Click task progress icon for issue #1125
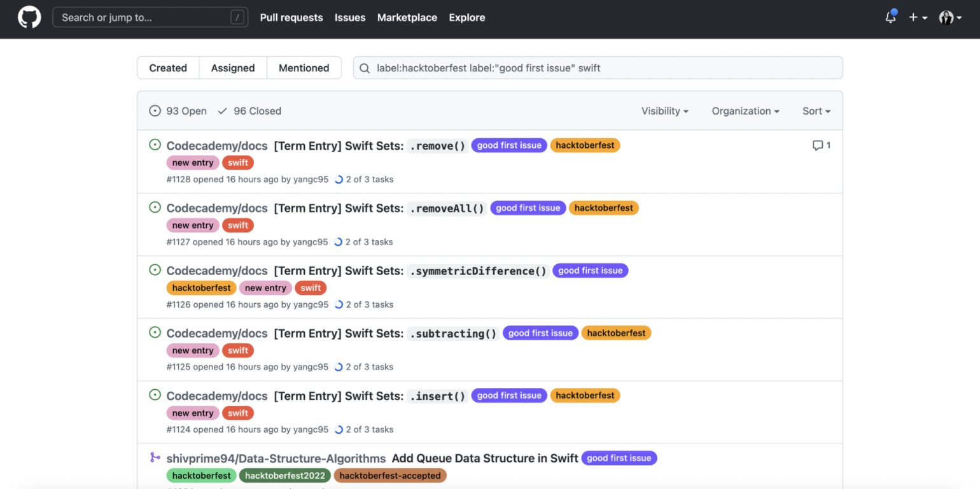The height and width of the screenshot is (493, 980). click(x=339, y=367)
